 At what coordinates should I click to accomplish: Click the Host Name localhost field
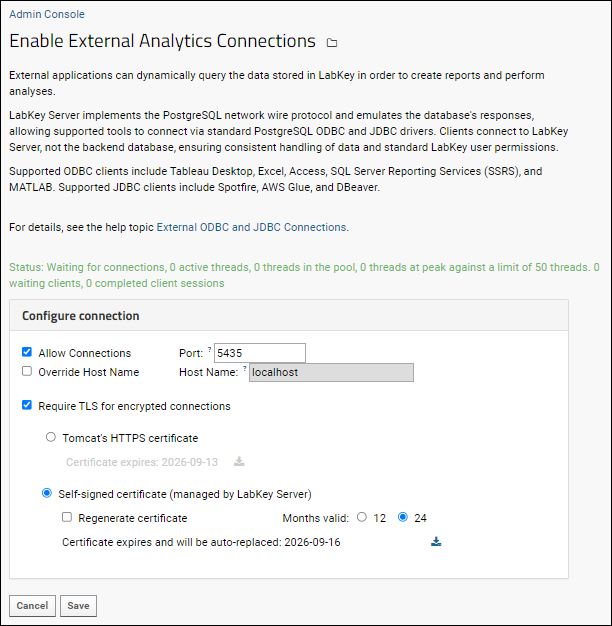[x=331, y=372]
